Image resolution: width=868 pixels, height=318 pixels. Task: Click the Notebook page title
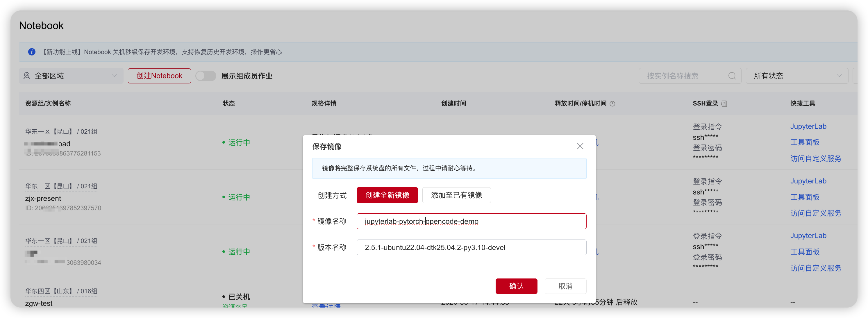pos(41,26)
